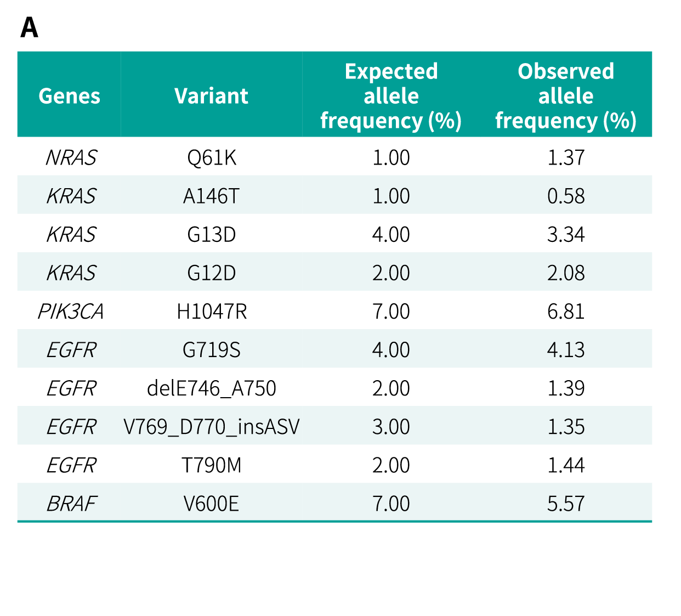The image size is (681, 616).
Task: Select the NRAS gene cell
Action: tap(71, 158)
